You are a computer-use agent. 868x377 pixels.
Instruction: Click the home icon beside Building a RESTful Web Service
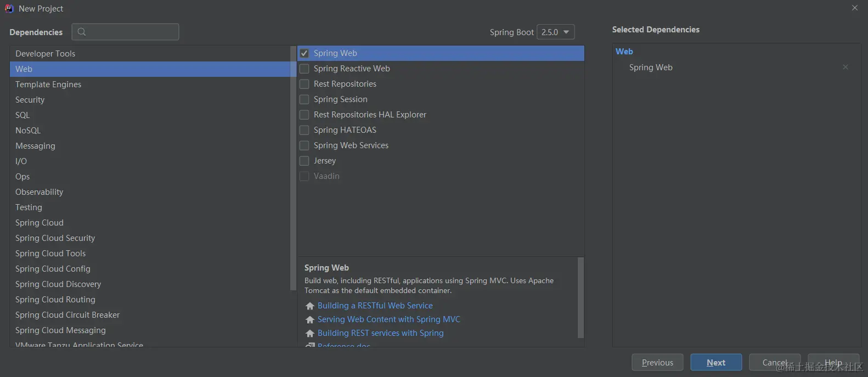[310, 306]
